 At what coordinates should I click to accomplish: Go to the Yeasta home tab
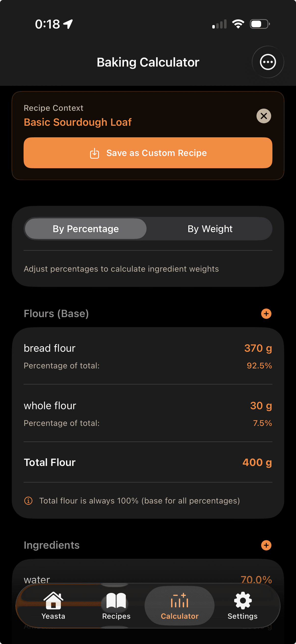[x=53, y=605]
